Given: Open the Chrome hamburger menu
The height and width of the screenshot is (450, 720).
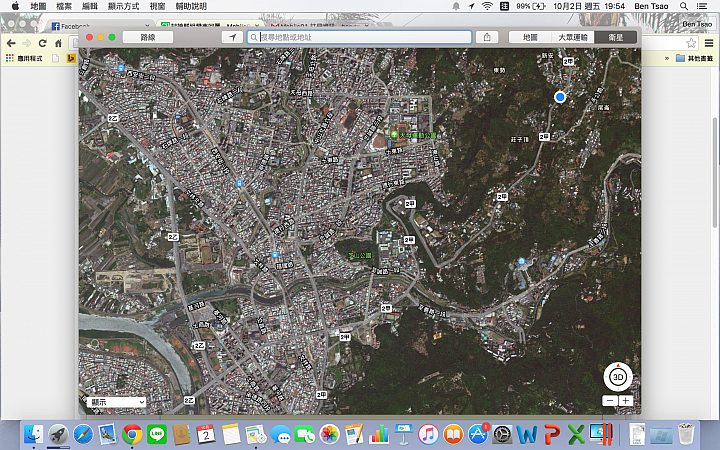Looking at the screenshot, I should [x=709, y=43].
